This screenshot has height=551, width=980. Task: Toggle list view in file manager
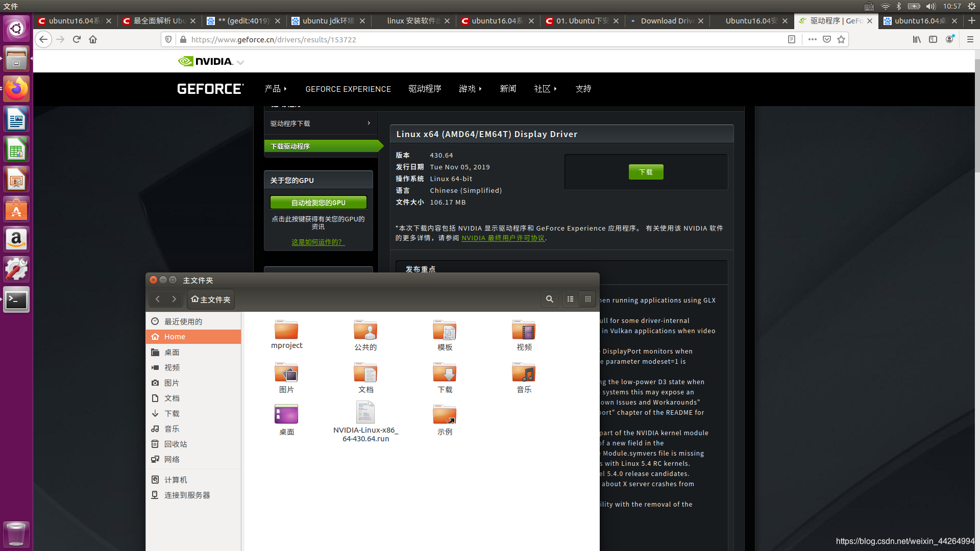tap(570, 298)
